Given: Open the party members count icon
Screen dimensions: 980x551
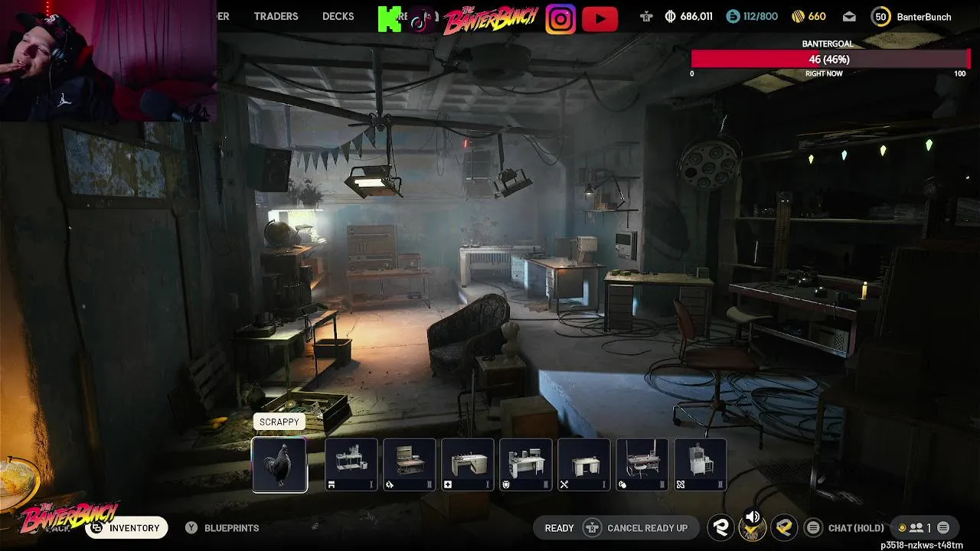Looking at the screenshot, I should coord(915,527).
